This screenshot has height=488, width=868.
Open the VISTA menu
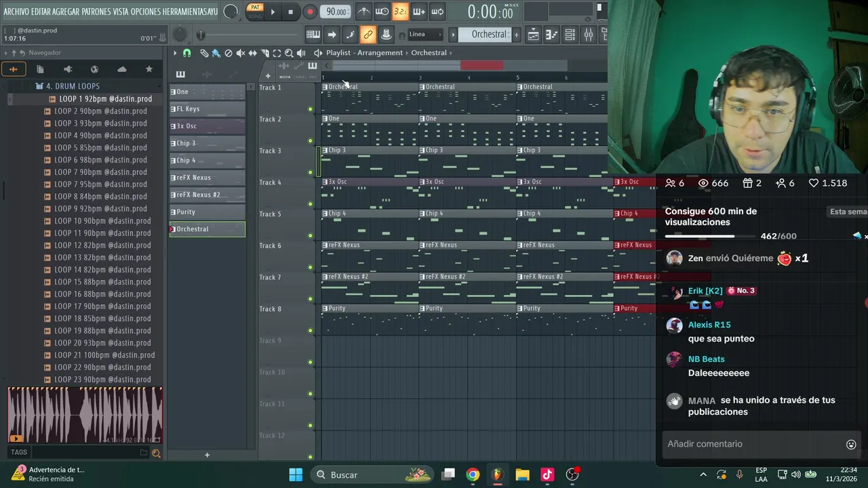121,12
